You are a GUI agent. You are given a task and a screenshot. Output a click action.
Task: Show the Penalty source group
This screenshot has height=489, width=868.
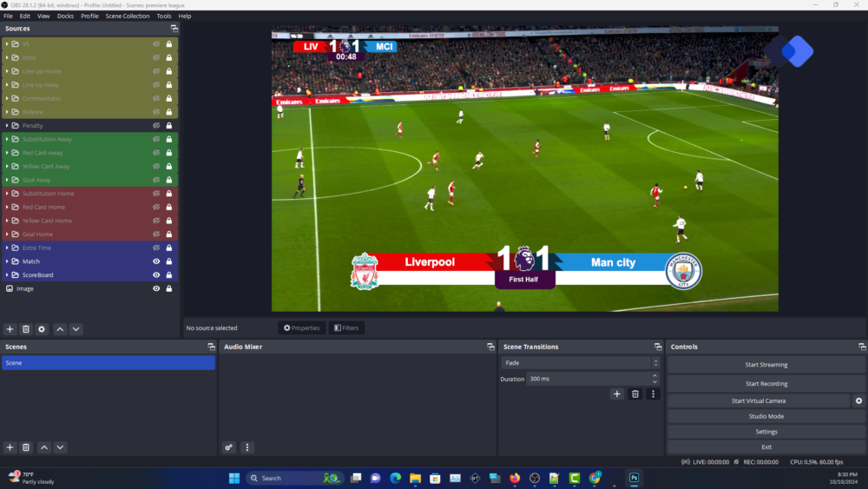(156, 126)
